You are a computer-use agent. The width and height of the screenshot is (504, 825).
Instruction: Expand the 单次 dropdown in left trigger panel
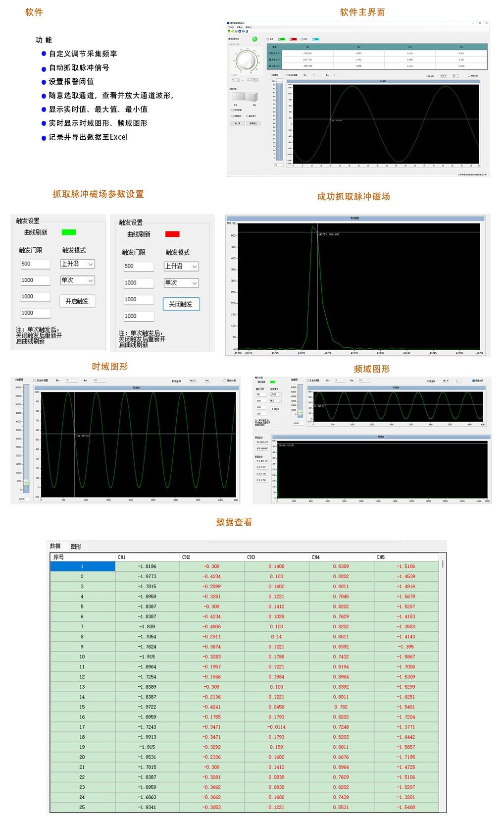tap(78, 280)
